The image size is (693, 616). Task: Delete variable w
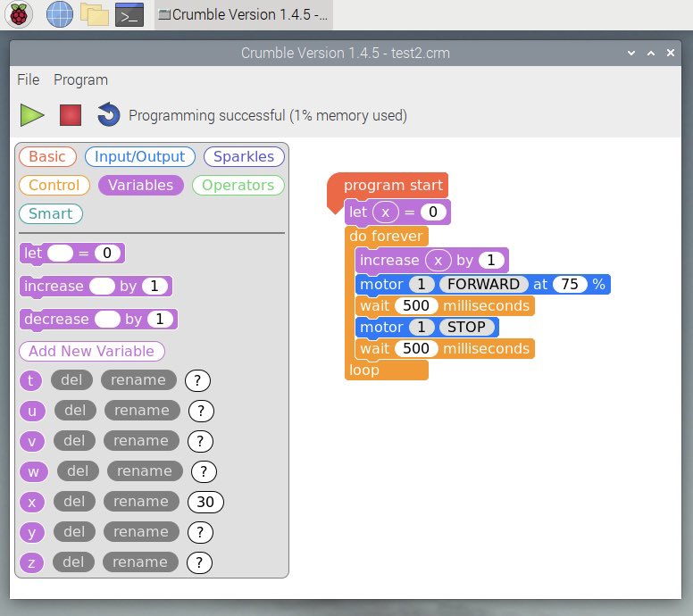pyautogui.click(x=78, y=471)
